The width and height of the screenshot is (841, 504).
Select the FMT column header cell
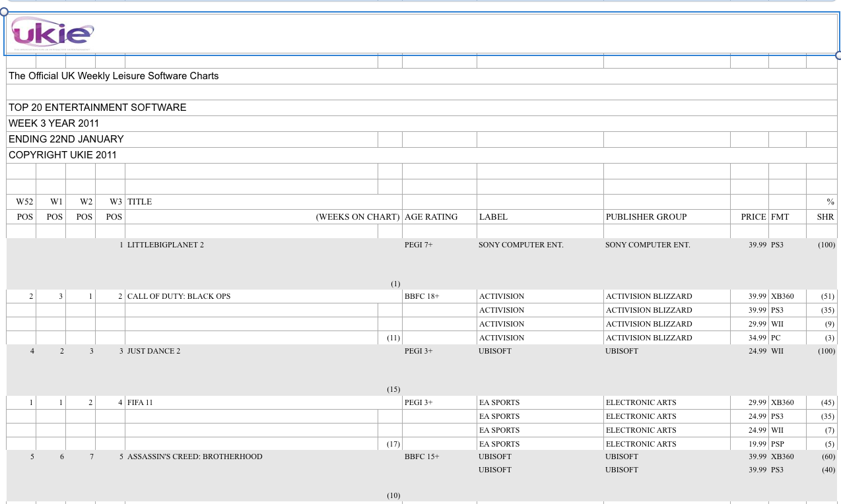point(780,217)
